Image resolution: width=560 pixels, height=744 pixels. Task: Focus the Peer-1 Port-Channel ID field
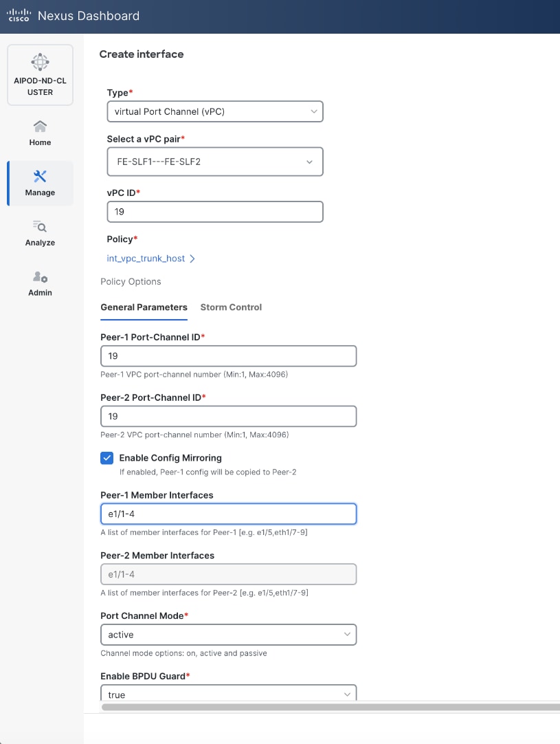[228, 356]
